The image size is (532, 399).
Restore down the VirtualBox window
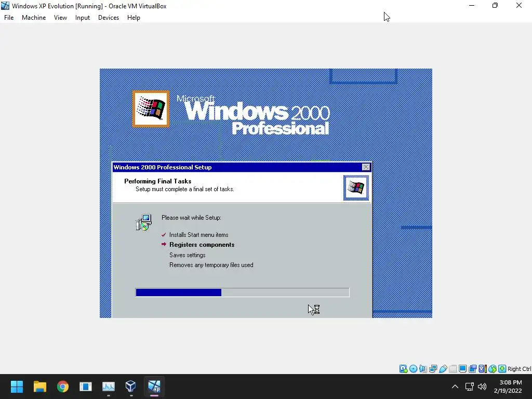[495, 5]
